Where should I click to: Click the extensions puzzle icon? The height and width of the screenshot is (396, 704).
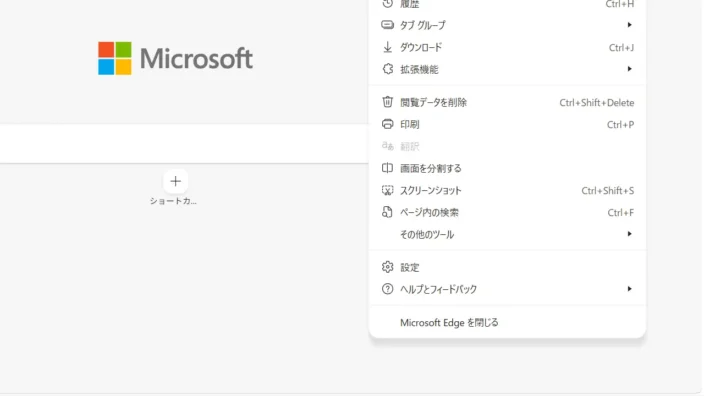point(387,69)
